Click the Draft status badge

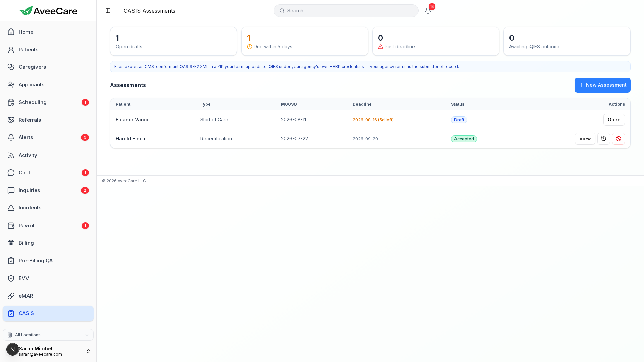[x=459, y=120]
